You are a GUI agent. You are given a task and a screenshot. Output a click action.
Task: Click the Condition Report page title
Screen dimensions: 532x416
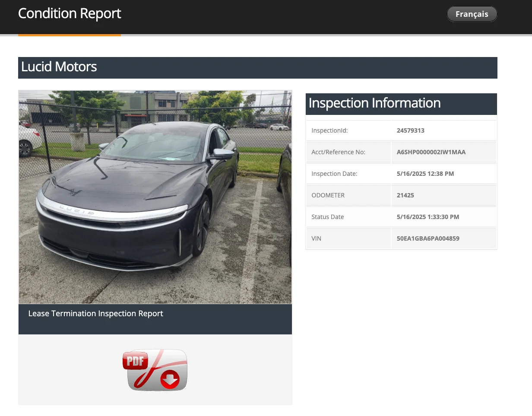[70, 13]
